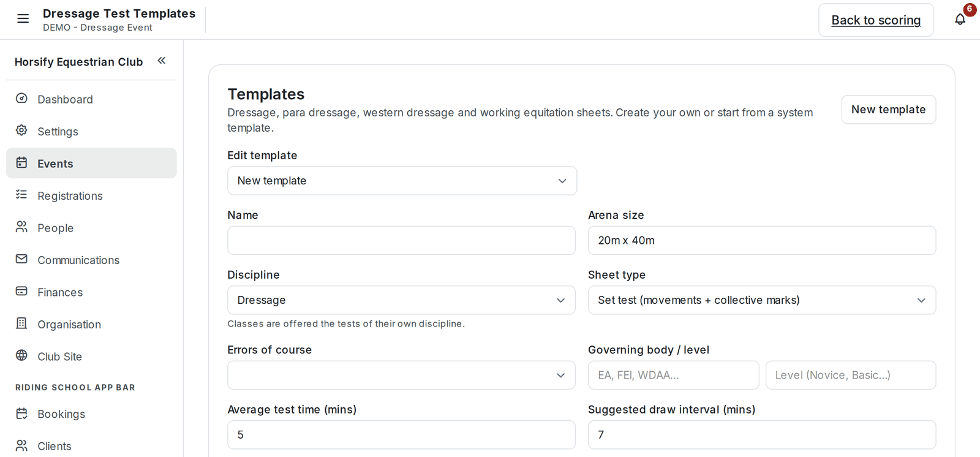This screenshot has height=457, width=980.
Task: Open Bookings in riding school bar
Action: (x=91, y=414)
